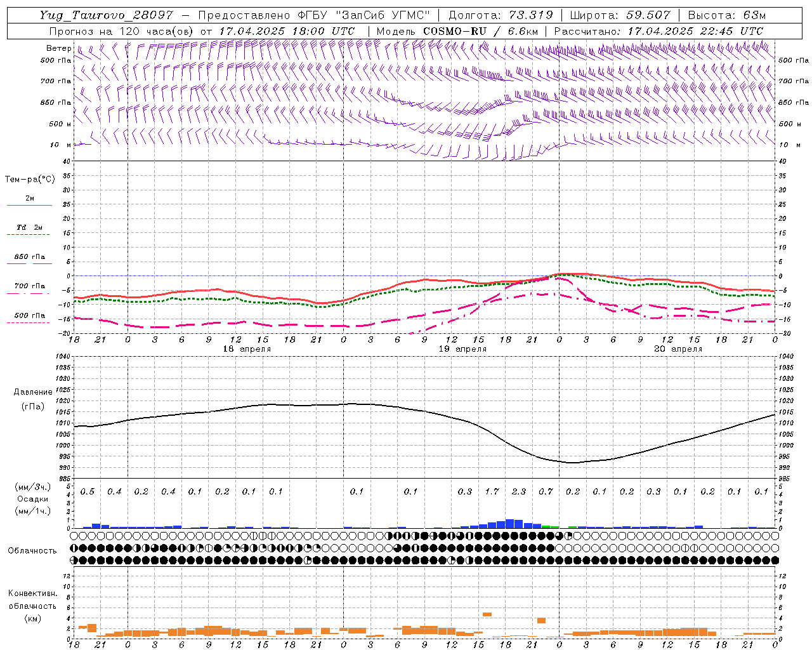This screenshot has height=650, width=812.
Task: Click the Осадки precipitation label
Action: 33,499
